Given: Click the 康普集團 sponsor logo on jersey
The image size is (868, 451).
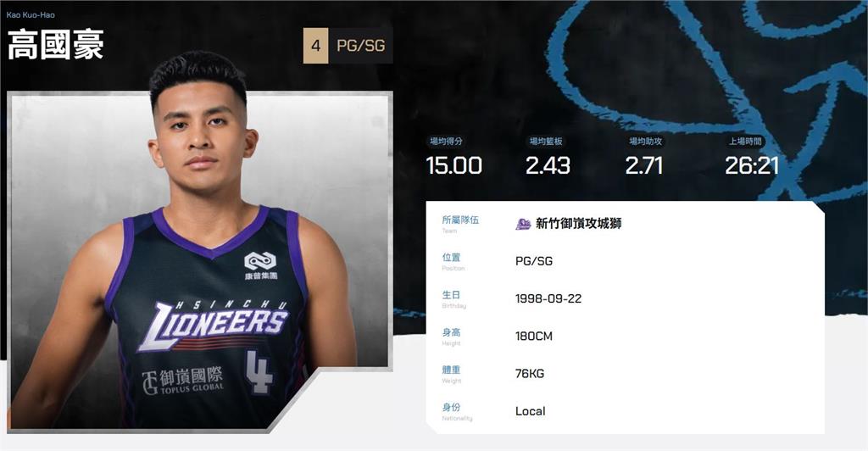Looking at the screenshot, I should (x=260, y=265).
